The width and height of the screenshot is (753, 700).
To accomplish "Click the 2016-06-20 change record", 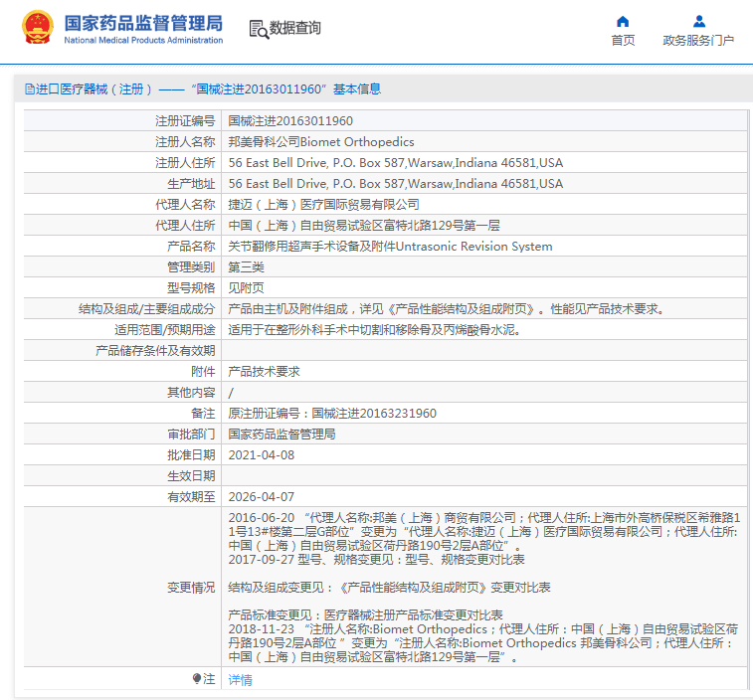I will pyautogui.click(x=484, y=532).
